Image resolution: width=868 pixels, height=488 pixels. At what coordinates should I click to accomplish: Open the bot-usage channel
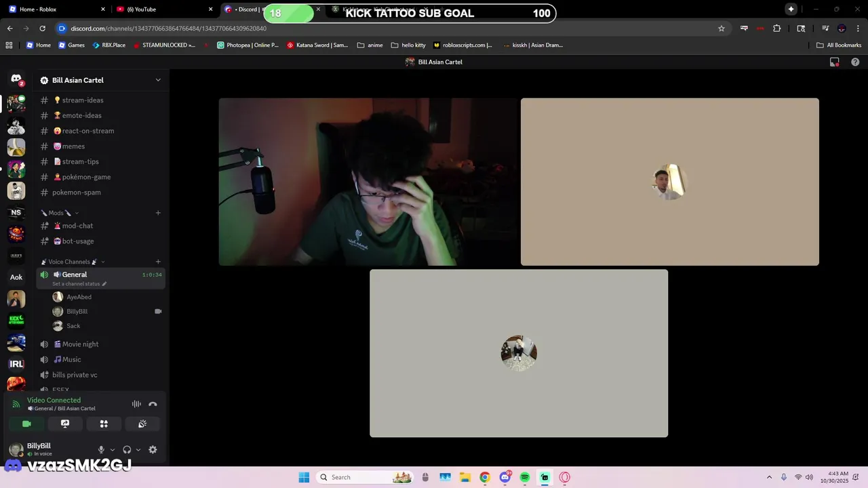[101, 241]
